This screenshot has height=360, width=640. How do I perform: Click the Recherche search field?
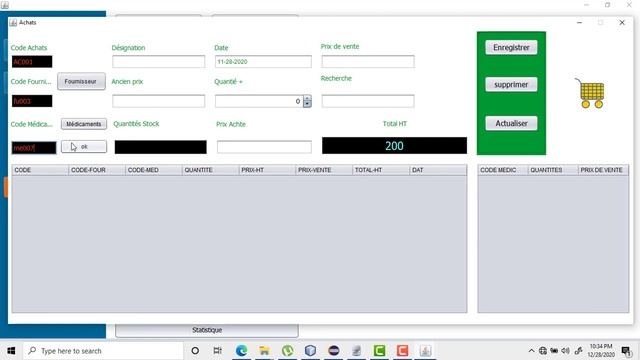pyautogui.click(x=368, y=101)
